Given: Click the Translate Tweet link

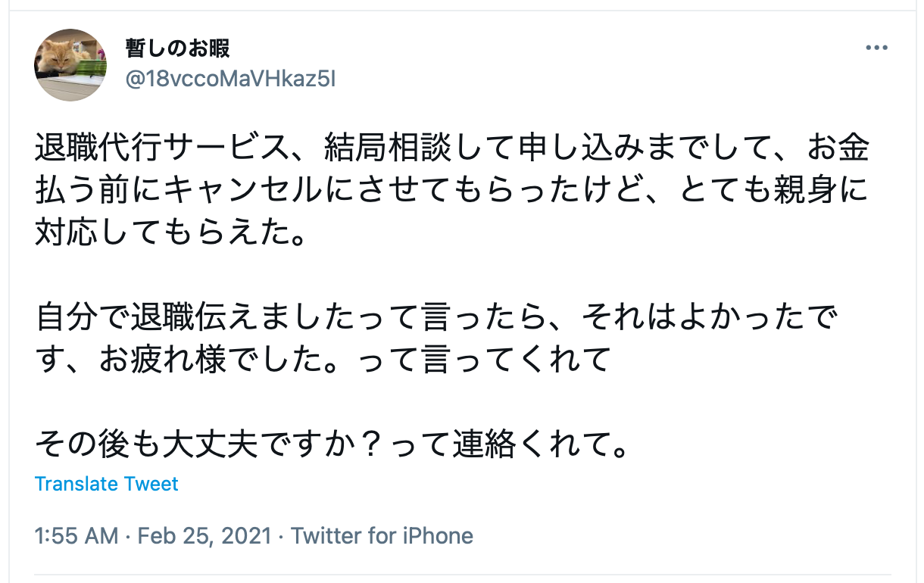Looking at the screenshot, I should [107, 484].
